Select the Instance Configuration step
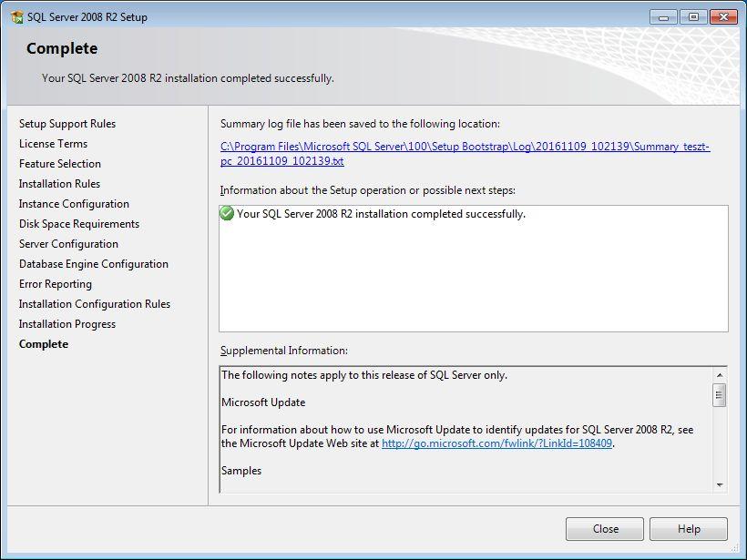The image size is (747, 560). coord(74,204)
